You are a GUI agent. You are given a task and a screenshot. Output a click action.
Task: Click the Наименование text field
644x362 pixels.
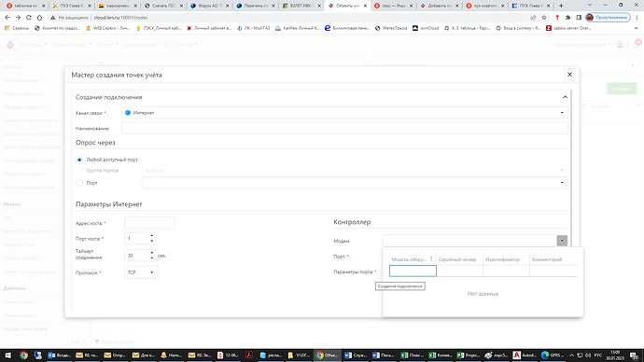344,128
